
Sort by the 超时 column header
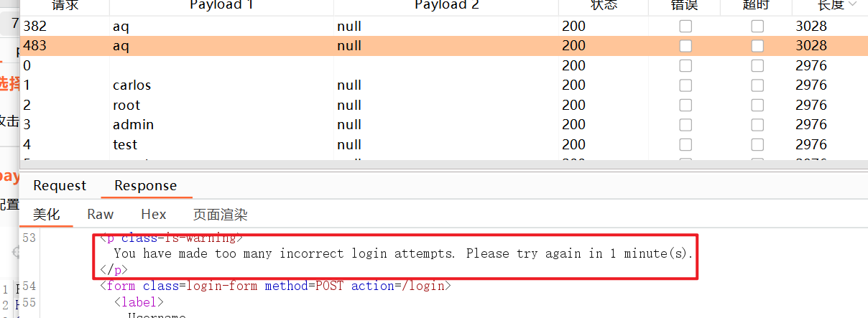pyautogui.click(x=757, y=6)
